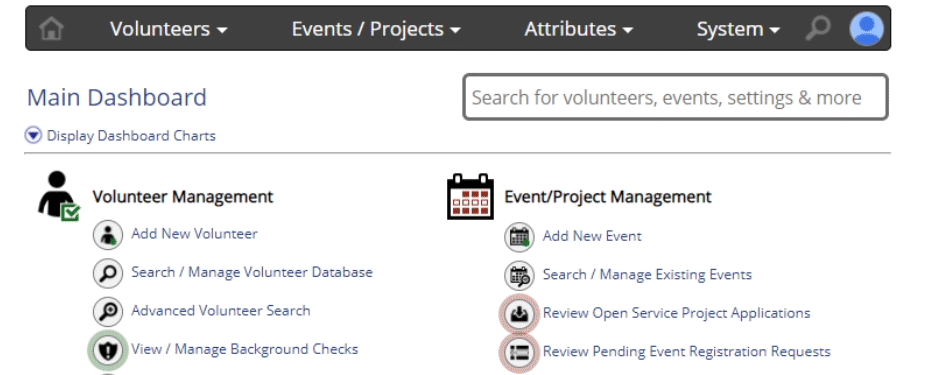Open the Advanced Volunteer Search link
This screenshot has height=375, width=950.
[221, 311]
